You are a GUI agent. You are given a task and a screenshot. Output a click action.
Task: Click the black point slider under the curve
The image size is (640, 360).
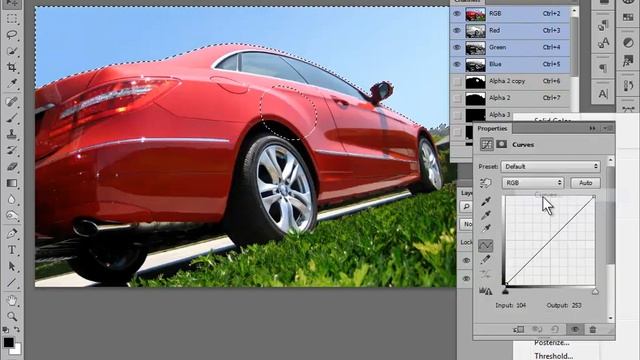[x=505, y=291]
